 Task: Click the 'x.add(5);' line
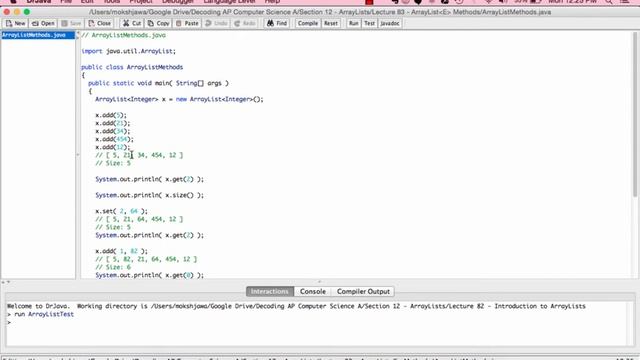(111, 115)
